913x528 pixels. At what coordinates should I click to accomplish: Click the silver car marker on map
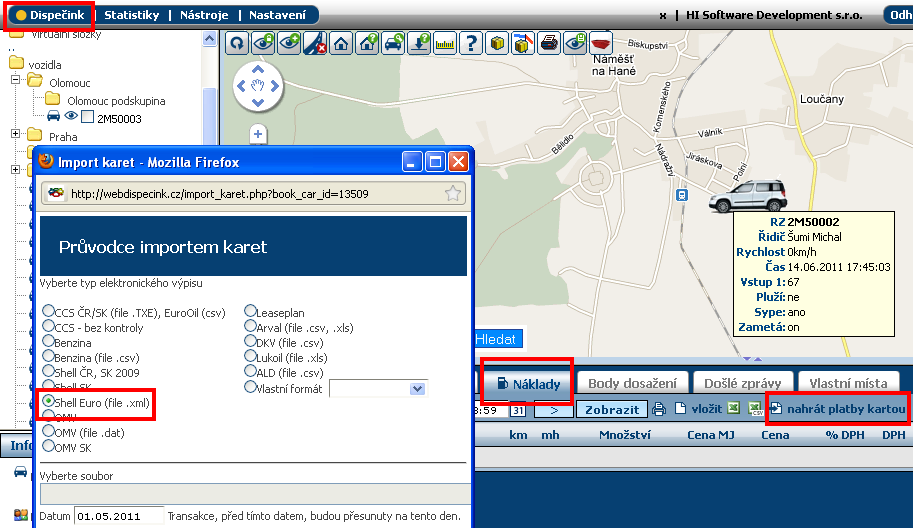(x=748, y=196)
